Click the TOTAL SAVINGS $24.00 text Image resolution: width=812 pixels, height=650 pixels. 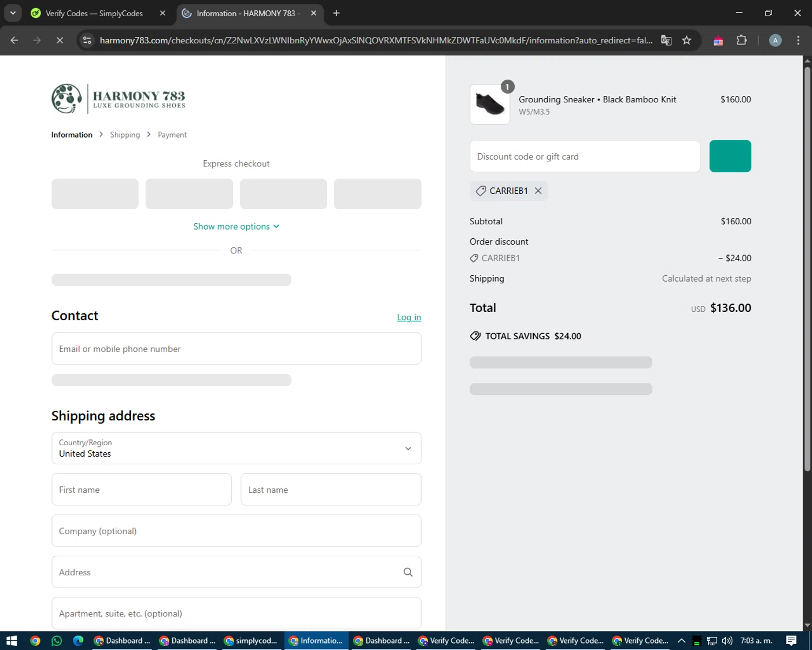(x=533, y=336)
